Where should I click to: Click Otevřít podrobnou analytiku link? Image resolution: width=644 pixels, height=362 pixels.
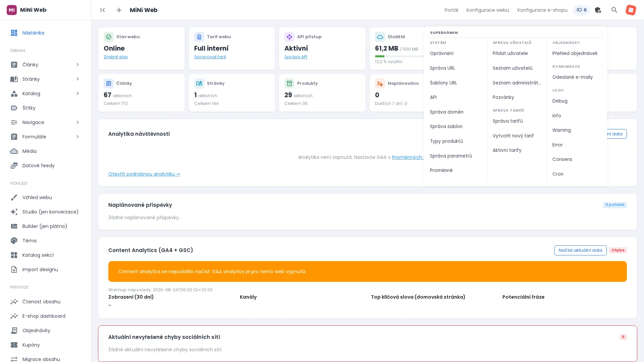(144, 174)
